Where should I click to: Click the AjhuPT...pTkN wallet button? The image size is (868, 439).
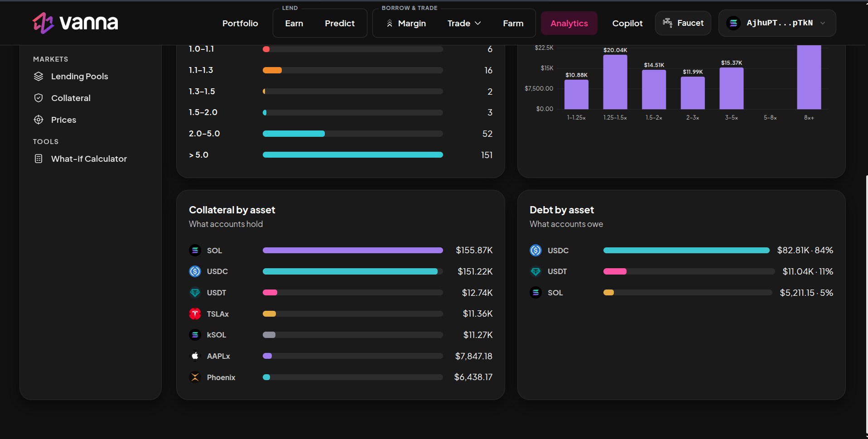[x=777, y=23]
